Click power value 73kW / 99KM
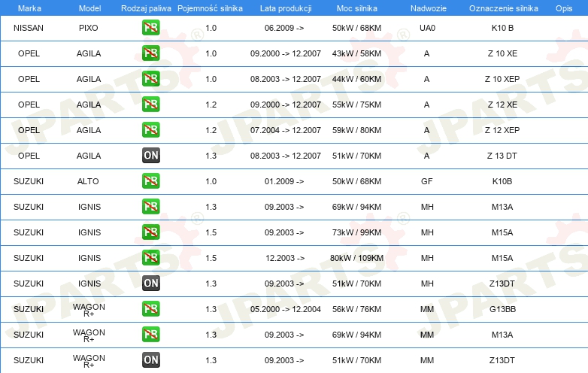Viewport: 588px width, 373px height. [356, 232]
